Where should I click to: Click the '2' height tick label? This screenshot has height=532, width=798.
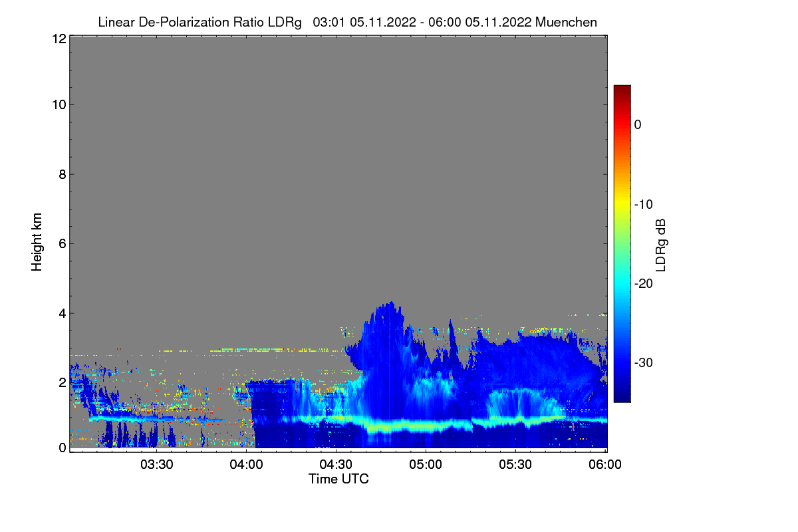coord(62,382)
